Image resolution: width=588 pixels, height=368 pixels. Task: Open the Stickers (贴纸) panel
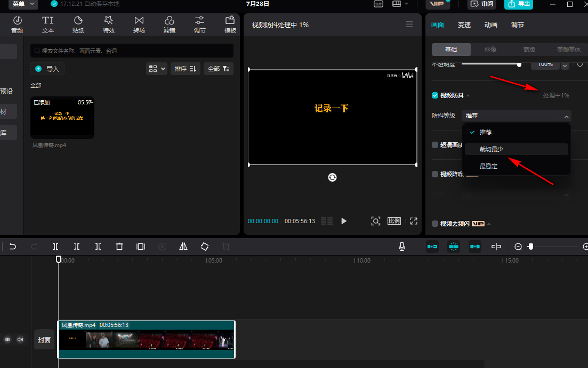coord(78,24)
